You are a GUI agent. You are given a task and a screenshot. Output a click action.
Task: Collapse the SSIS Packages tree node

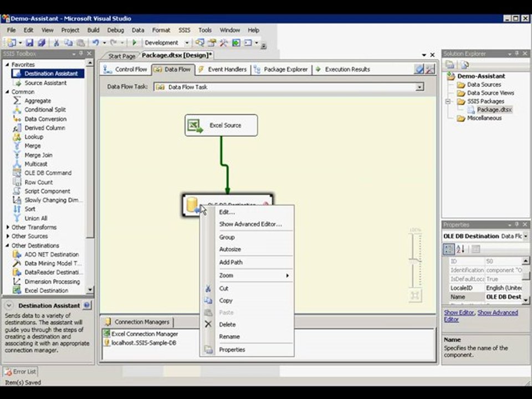point(448,101)
